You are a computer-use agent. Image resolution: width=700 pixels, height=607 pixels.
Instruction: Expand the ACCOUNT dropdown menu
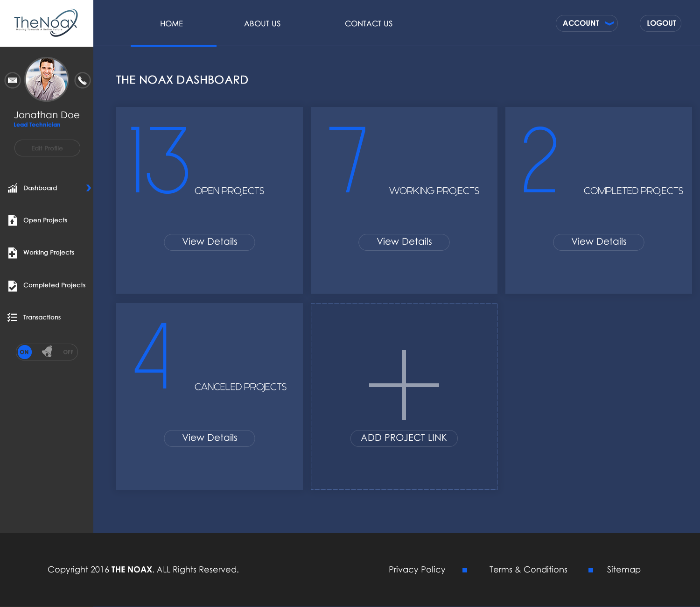tap(587, 23)
